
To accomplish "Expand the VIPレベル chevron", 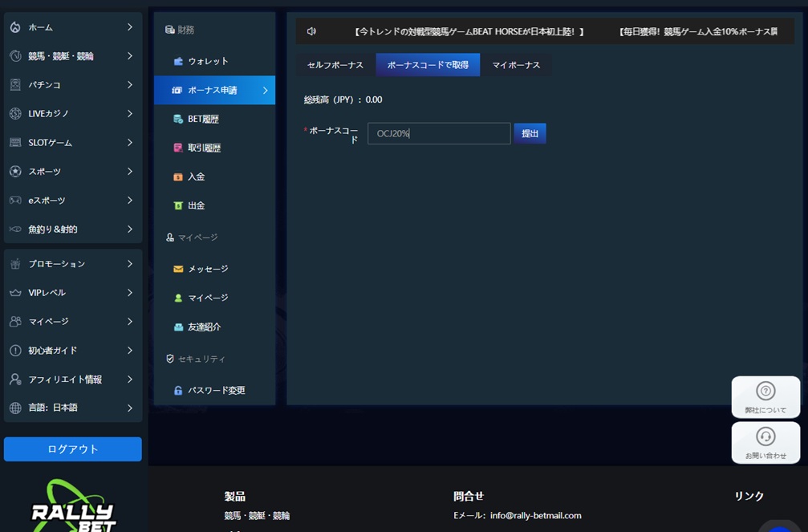I will pos(130,292).
